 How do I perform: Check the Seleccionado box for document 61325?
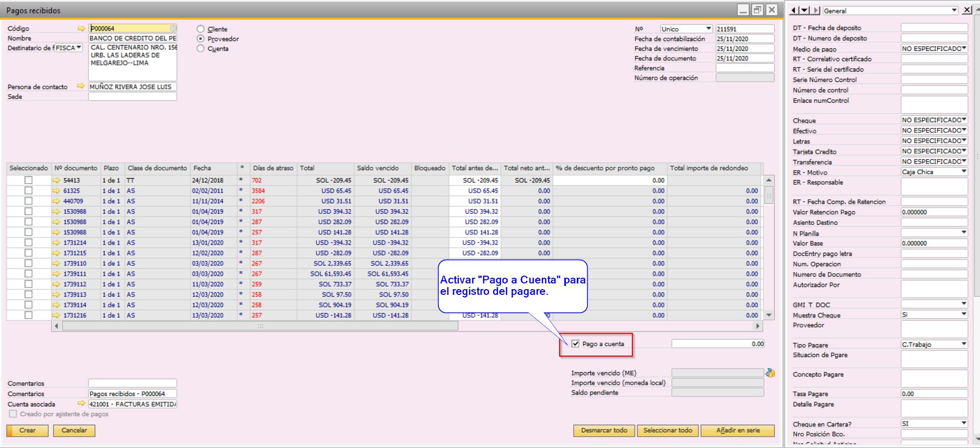point(29,191)
